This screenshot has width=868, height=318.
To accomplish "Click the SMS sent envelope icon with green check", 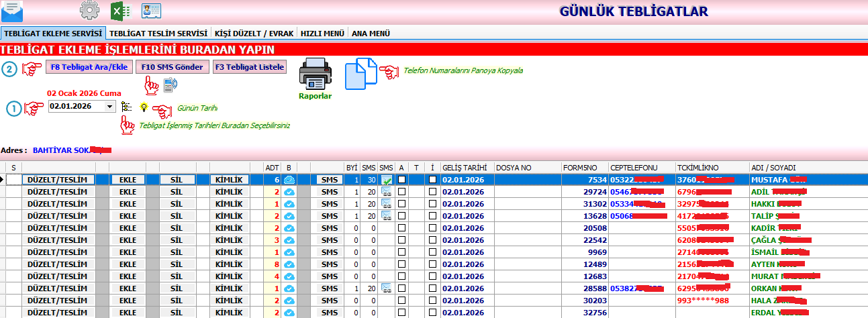I will pos(387,180).
